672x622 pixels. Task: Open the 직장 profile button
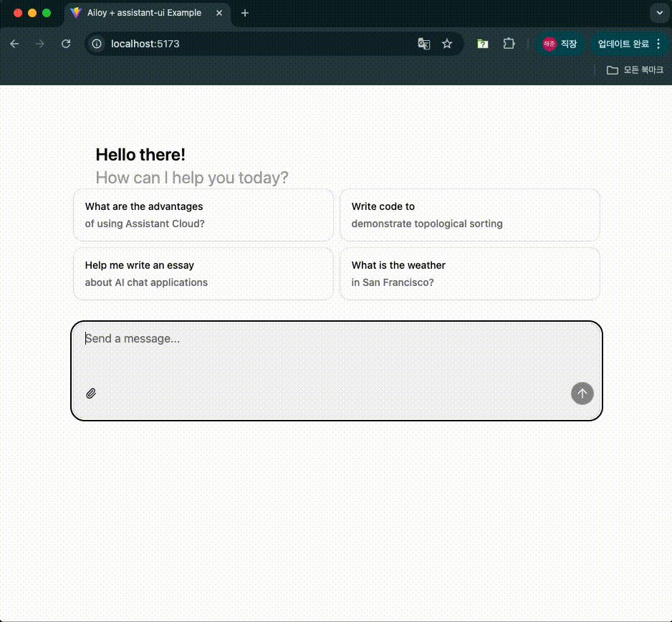pos(560,44)
